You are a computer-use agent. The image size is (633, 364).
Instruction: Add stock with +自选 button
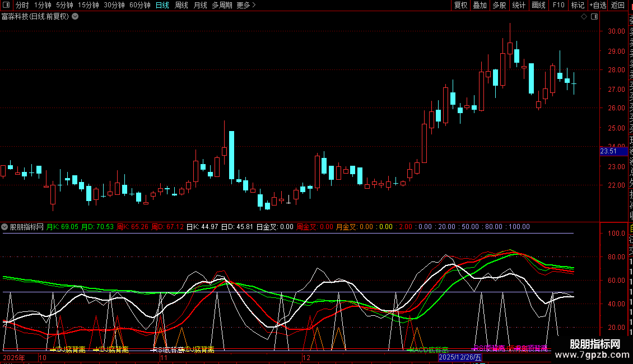click(x=598, y=5)
